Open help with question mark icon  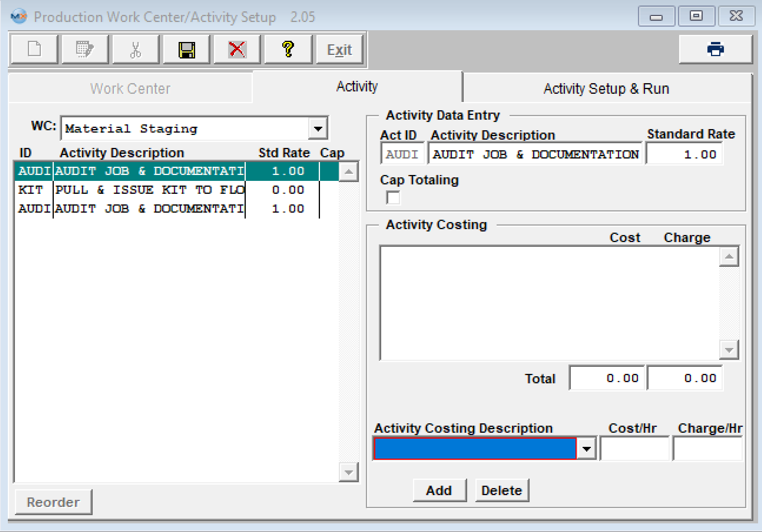click(x=288, y=50)
